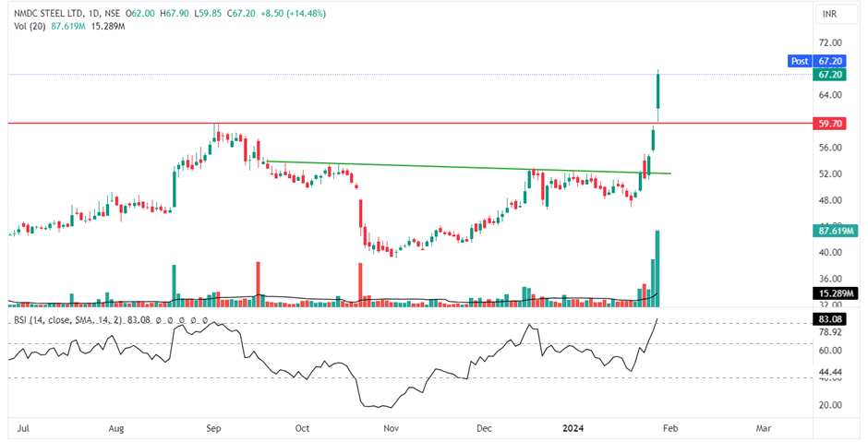Open the INR currency selector
Viewport: 868px width, 442px height.
coord(828,14)
